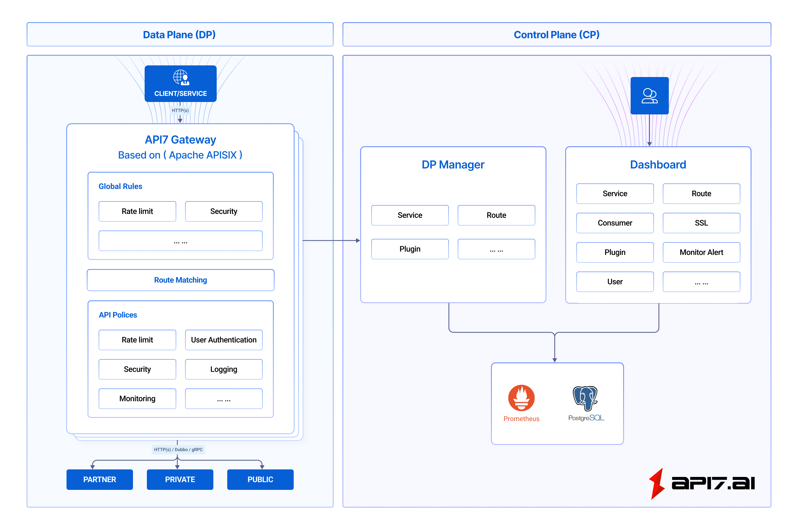798x532 pixels.
Task: Toggle the Rate limit rule under Global Rules
Action: click(x=137, y=211)
